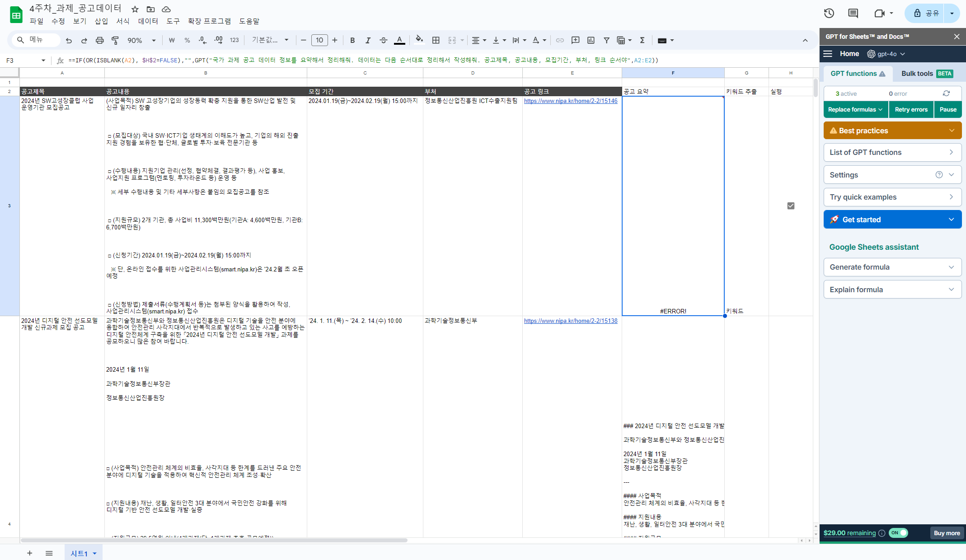
Task: Apply percent format button
Action: click(187, 41)
